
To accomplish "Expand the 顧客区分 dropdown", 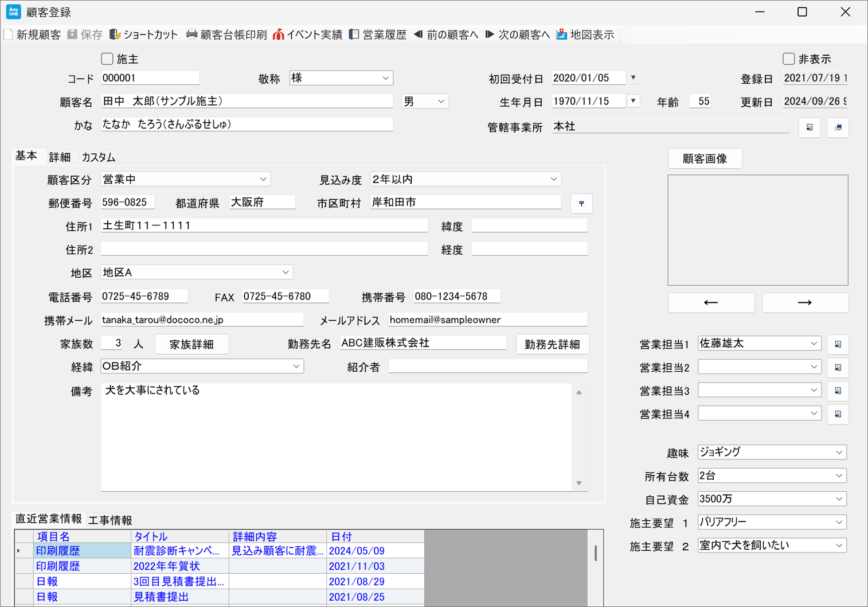I will [x=263, y=180].
